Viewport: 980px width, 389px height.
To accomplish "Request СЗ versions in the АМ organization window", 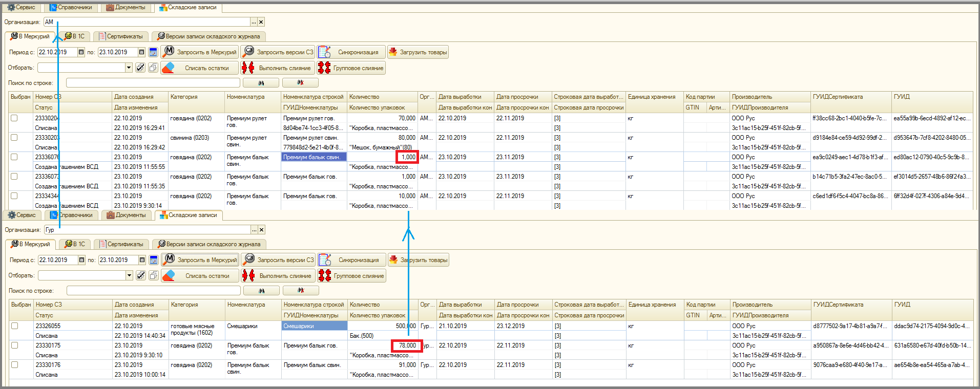I will tap(278, 52).
